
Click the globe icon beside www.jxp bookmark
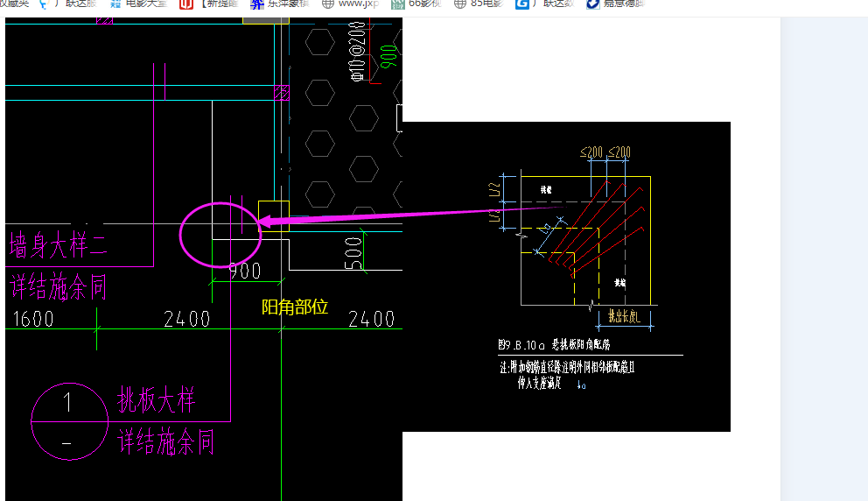coord(328,4)
